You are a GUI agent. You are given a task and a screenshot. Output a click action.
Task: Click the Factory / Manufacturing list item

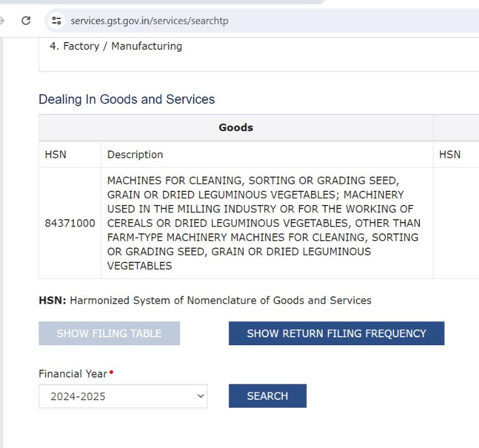pyautogui.click(x=116, y=47)
